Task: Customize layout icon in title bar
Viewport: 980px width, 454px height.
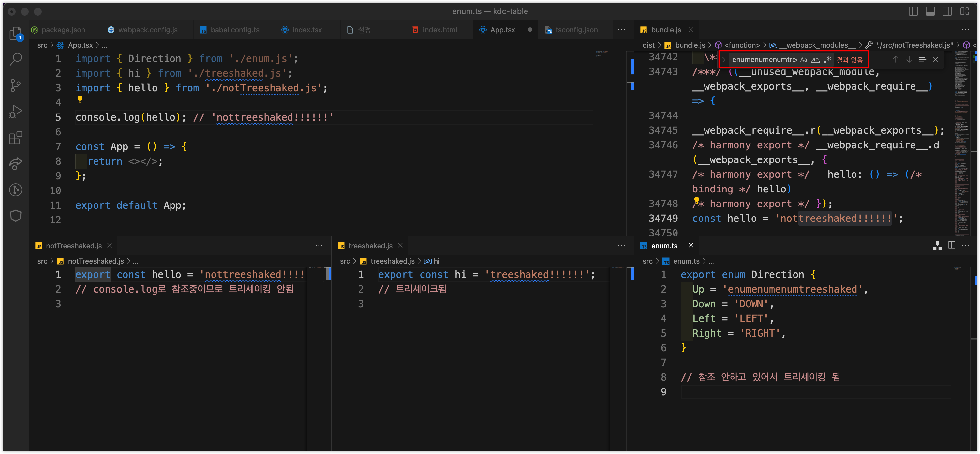Action: coord(964,11)
